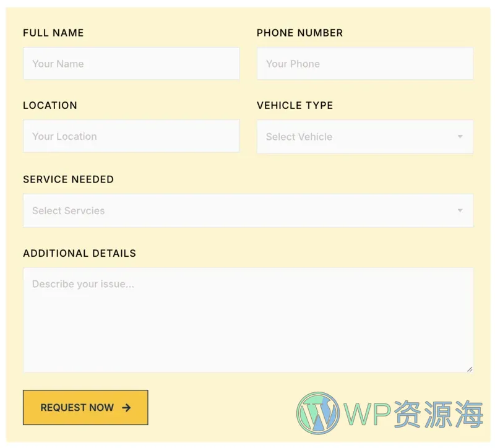Click the Phone Number label
The image size is (495, 448).
pos(299,33)
